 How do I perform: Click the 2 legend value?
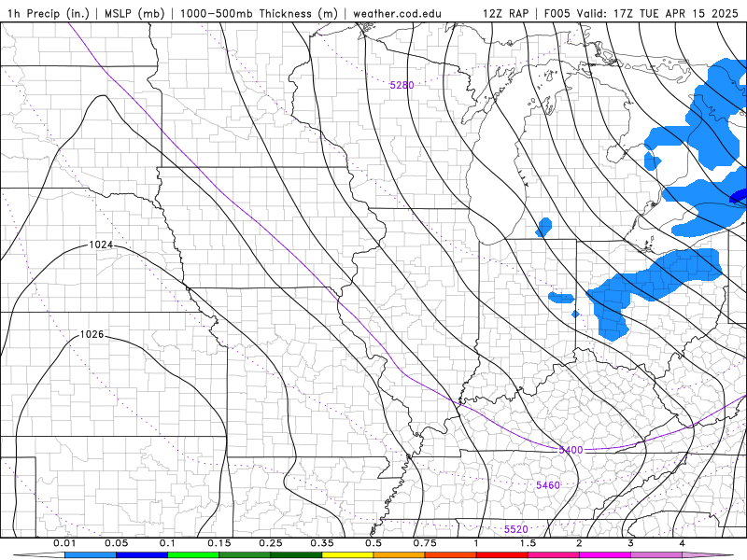tap(579, 543)
